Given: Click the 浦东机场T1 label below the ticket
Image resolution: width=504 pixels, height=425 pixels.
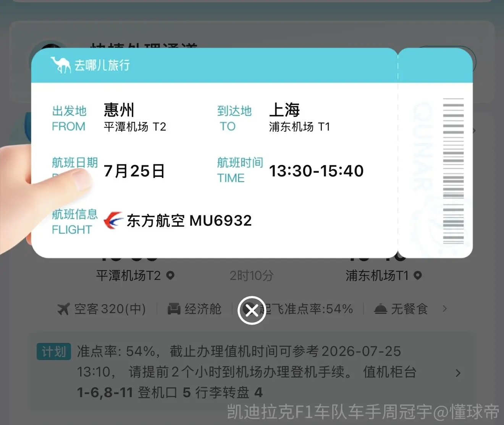Looking at the screenshot, I should coord(377,275).
